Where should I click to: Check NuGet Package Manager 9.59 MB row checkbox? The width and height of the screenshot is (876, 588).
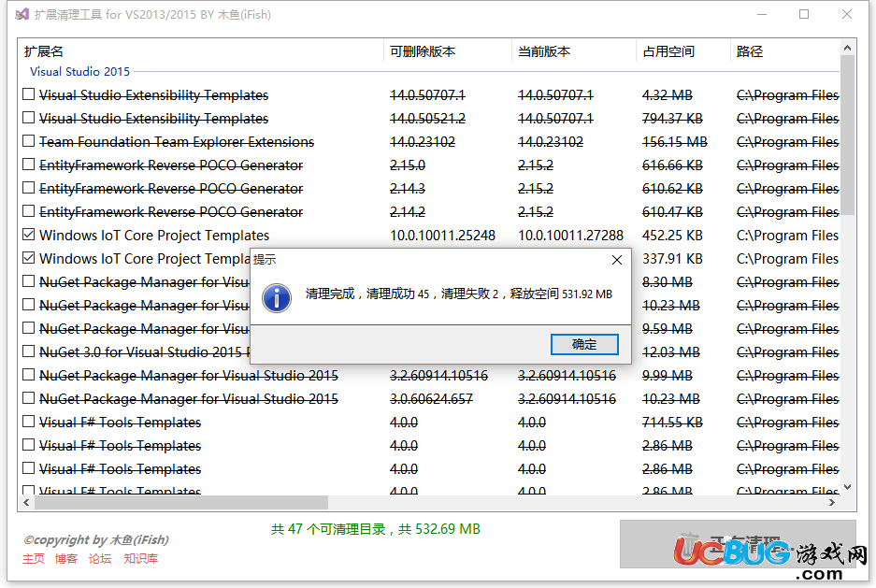pos(28,328)
